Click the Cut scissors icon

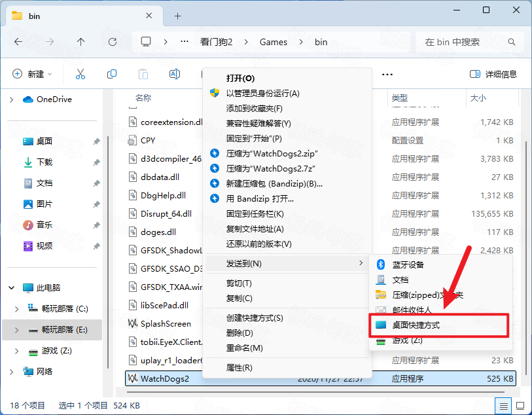[x=80, y=74]
